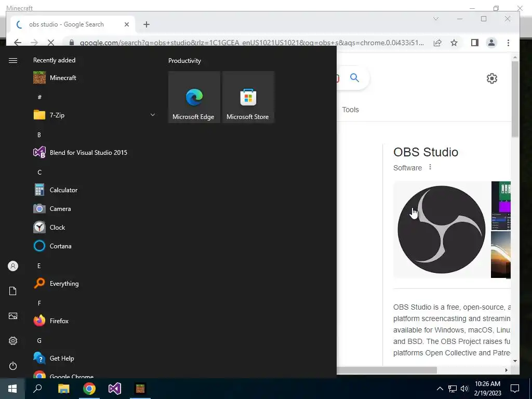Open Chrome tab search dropdown
Viewport: 532px width, 399px height.
pyautogui.click(x=436, y=19)
